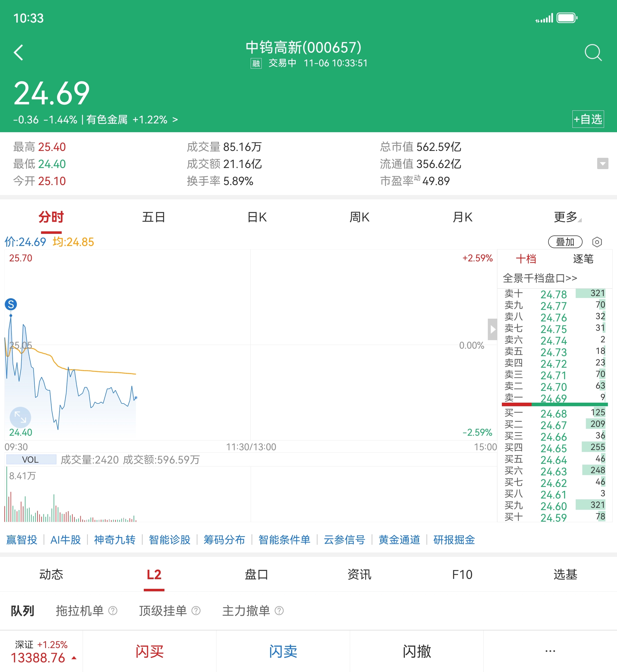The image size is (617, 672).
Task: Tap the back arrow icon
Action: [x=19, y=52]
